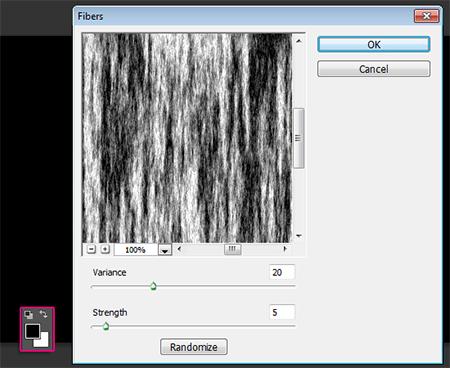The image size is (450, 368).
Task: Click the Randomize button
Action: [x=194, y=347]
